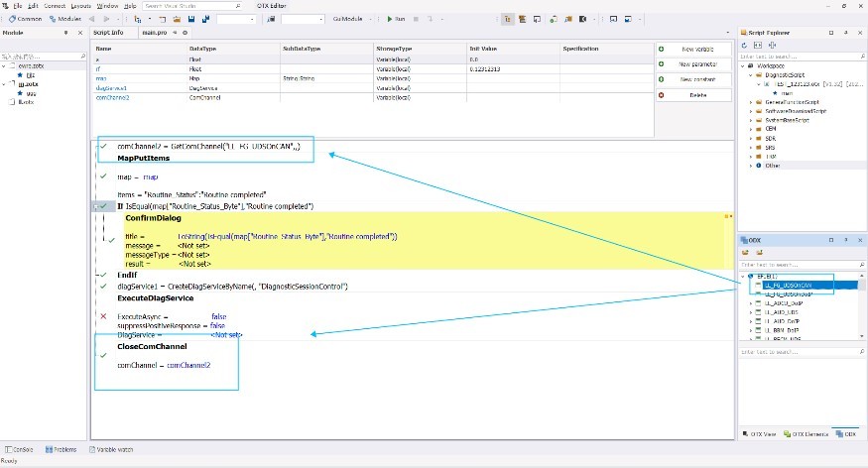Click the star icon beside main in Script Explorer

point(775,93)
